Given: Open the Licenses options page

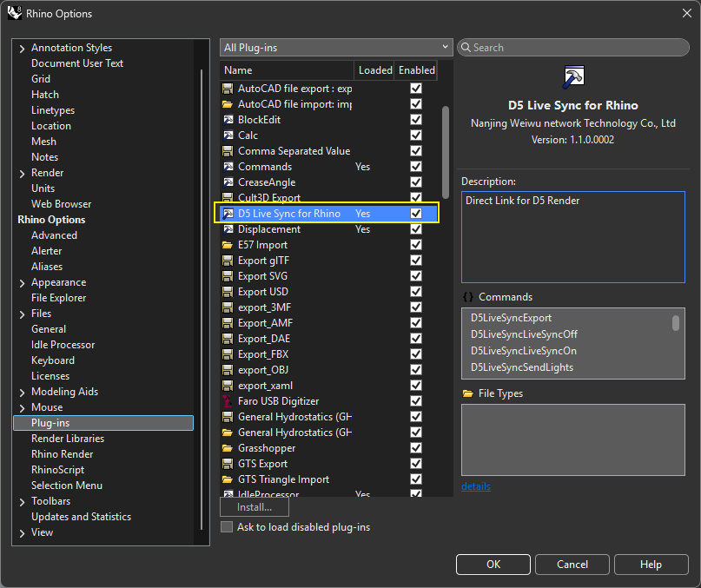Looking at the screenshot, I should pyautogui.click(x=50, y=376).
